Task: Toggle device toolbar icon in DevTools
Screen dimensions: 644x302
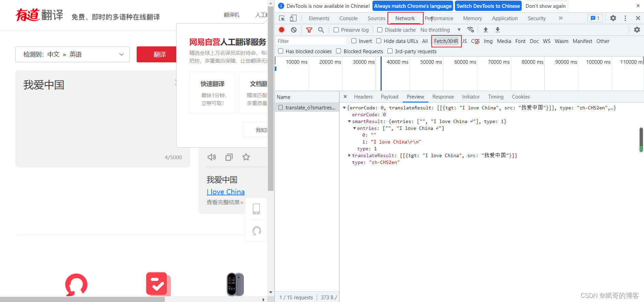Action: (x=293, y=18)
